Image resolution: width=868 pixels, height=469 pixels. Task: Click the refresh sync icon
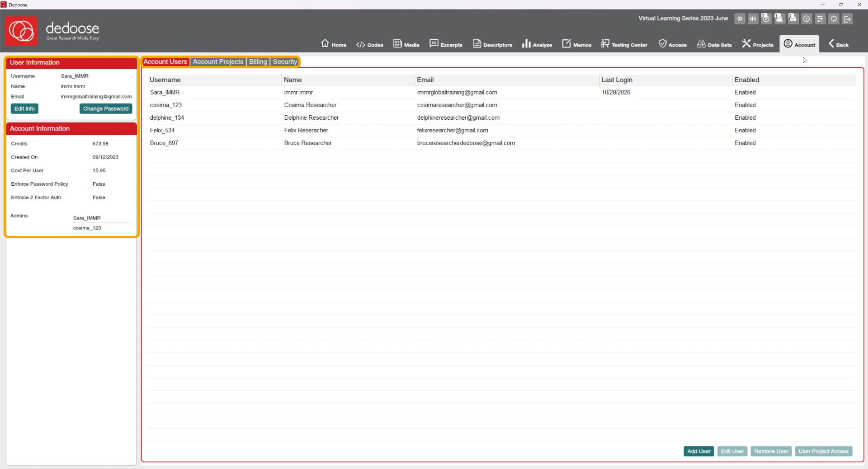(834, 19)
